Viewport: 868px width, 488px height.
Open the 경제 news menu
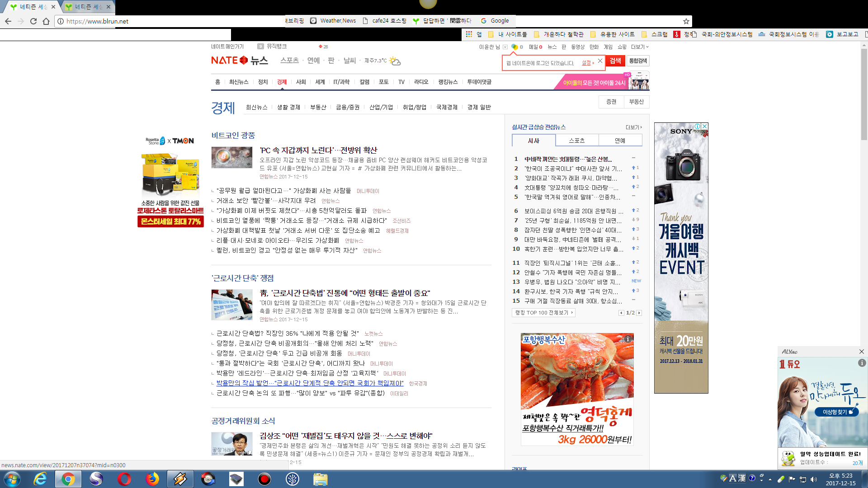pos(282,82)
